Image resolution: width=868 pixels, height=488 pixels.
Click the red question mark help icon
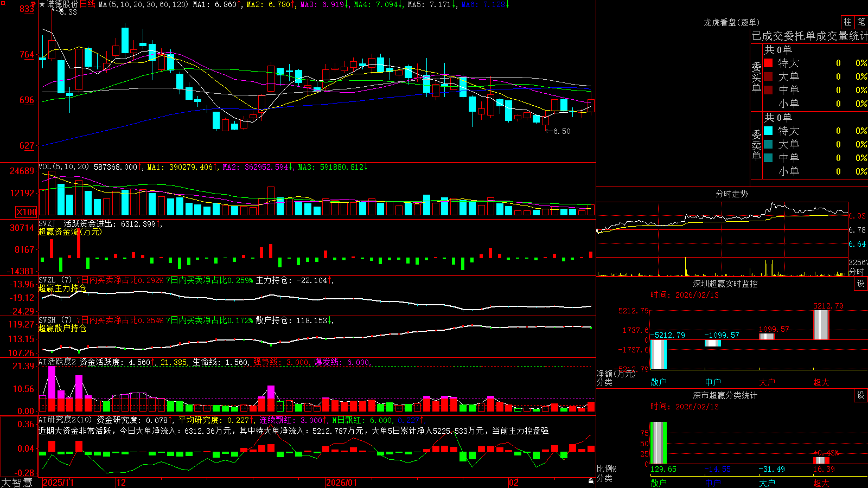[33, 4]
